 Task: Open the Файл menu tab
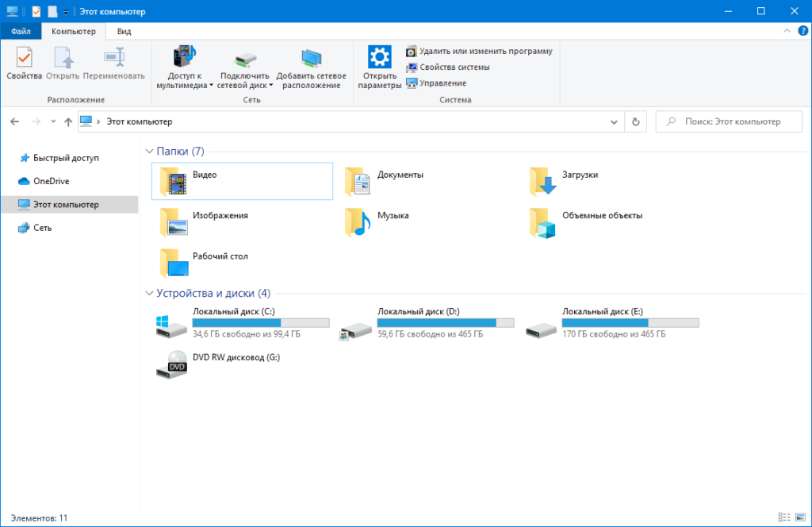[21, 31]
